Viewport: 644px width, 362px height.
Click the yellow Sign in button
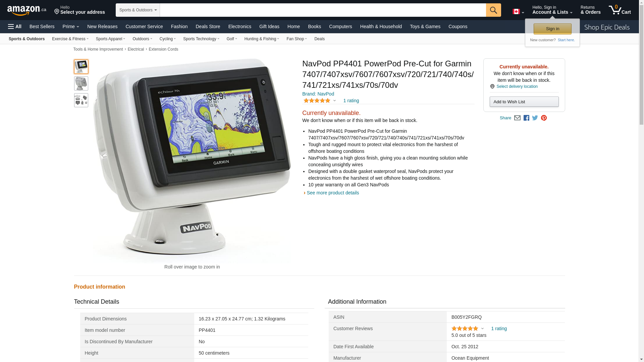coord(552,29)
